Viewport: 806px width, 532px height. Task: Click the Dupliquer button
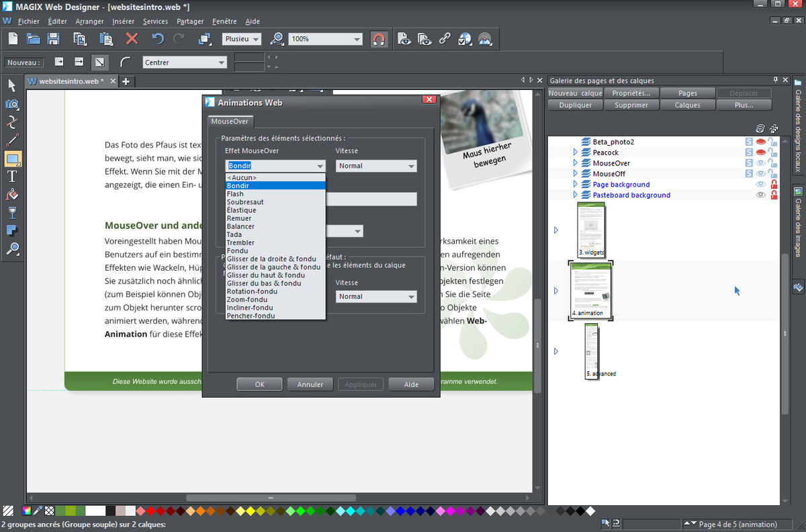pos(576,105)
